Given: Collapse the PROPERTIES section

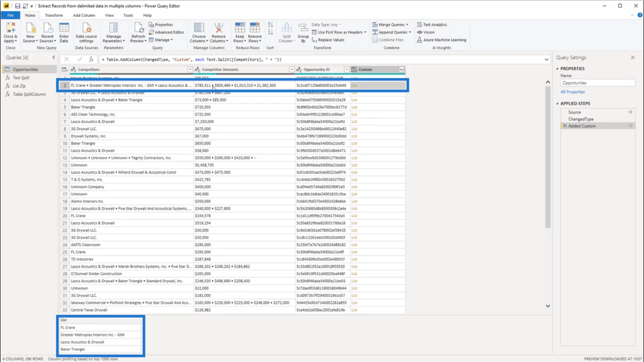Looking at the screenshot, I should tap(557, 69).
